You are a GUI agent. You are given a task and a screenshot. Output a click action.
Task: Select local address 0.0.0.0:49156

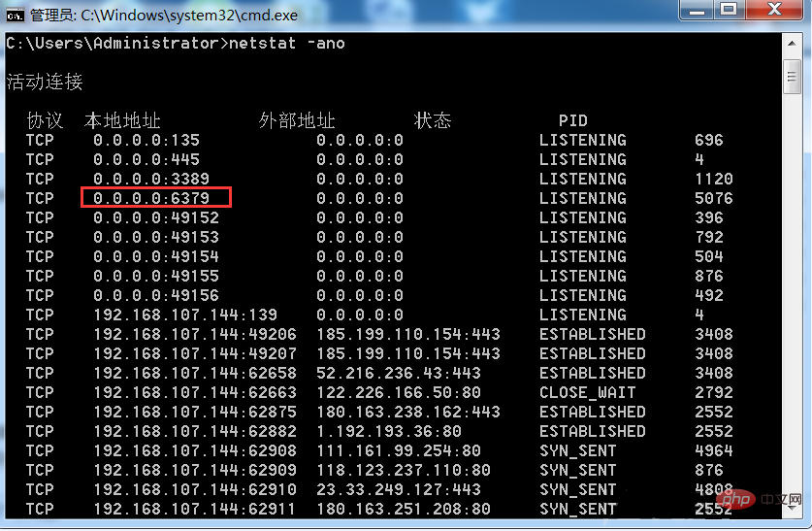coord(156,295)
